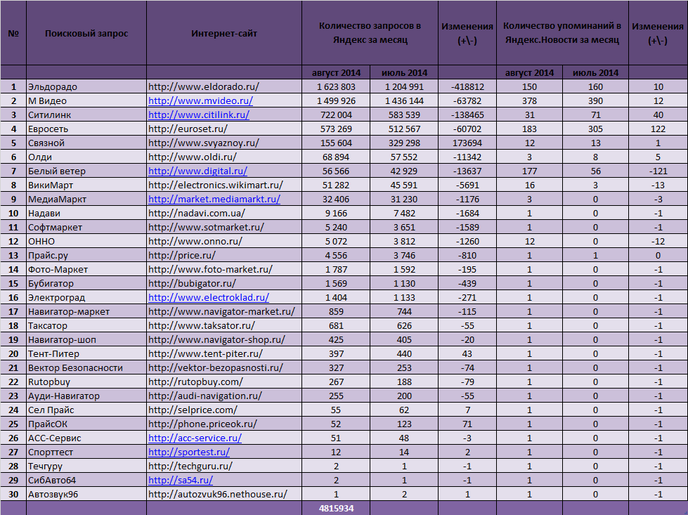Select the '№' column header
Viewport: 688px width, 515px height.
(x=14, y=33)
